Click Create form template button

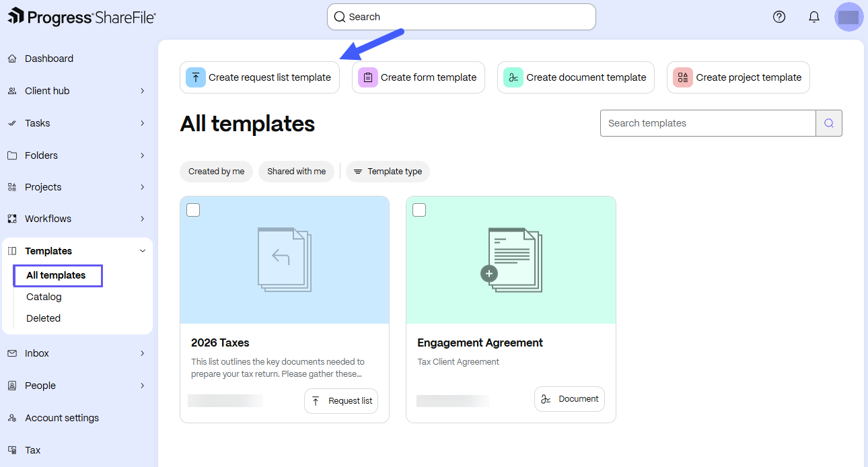pyautogui.click(x=419, y=77)
